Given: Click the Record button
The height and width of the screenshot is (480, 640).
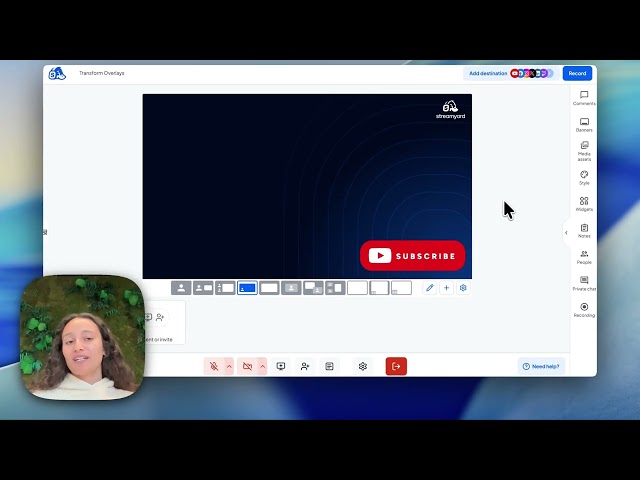Looking at the screenshot, I should (x=577, y=73).
